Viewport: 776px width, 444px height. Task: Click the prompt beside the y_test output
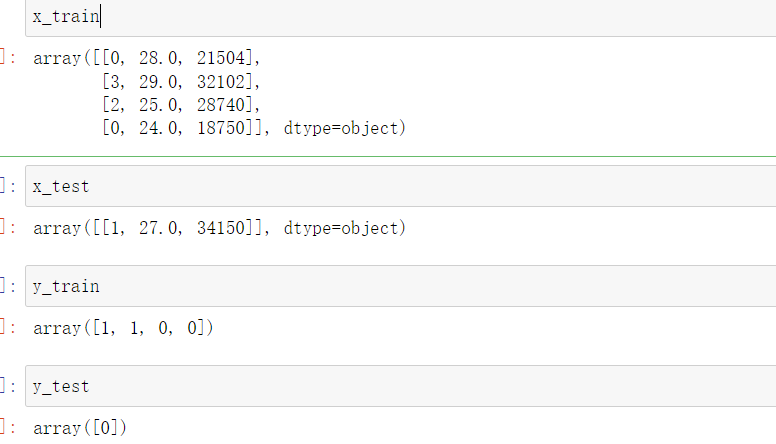pos(7,428)
